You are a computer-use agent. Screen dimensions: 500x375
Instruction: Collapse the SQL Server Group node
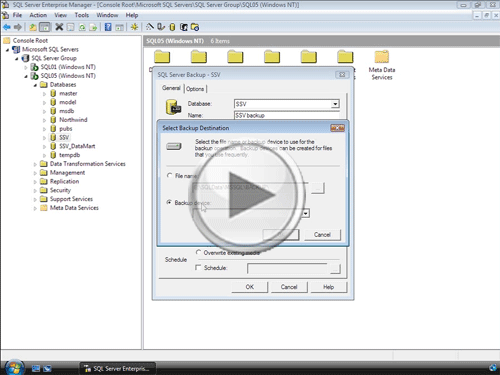(x=17, y=58)
